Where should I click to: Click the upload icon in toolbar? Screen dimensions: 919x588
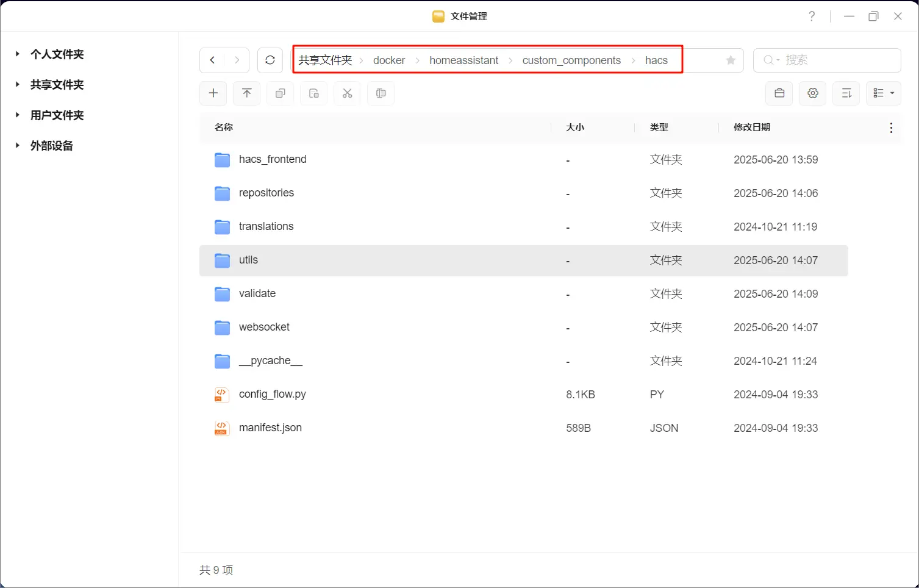pyautogui.click(x=247, y=93)
